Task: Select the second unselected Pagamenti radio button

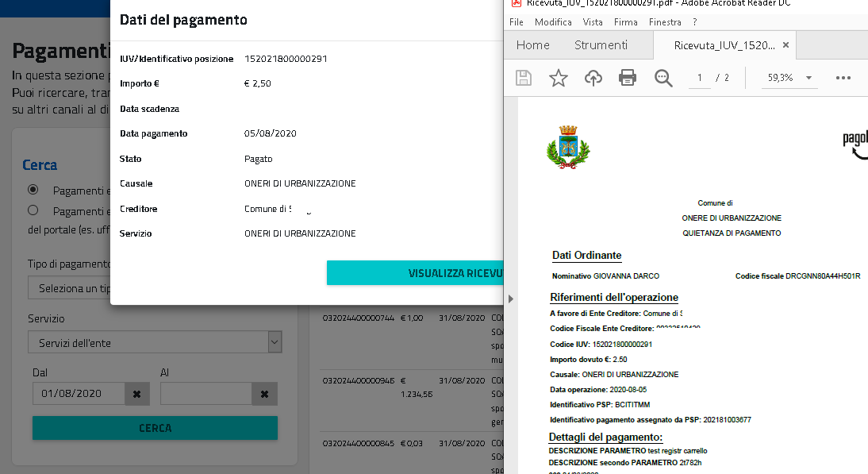Action: click(33, 210)
